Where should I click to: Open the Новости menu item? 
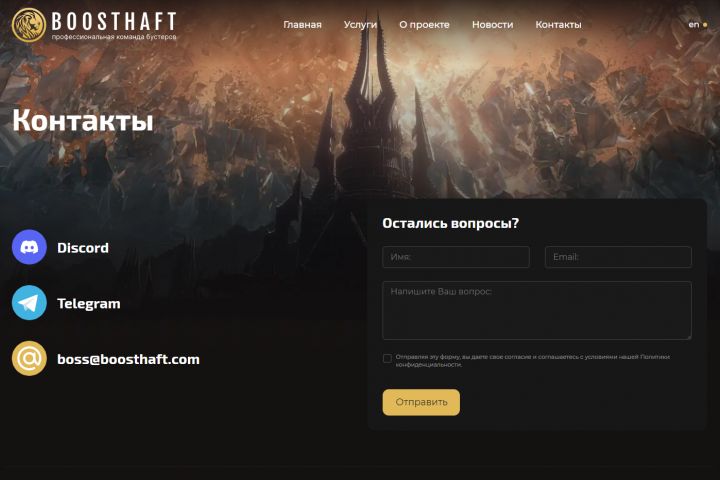click(x=492, y=25)
